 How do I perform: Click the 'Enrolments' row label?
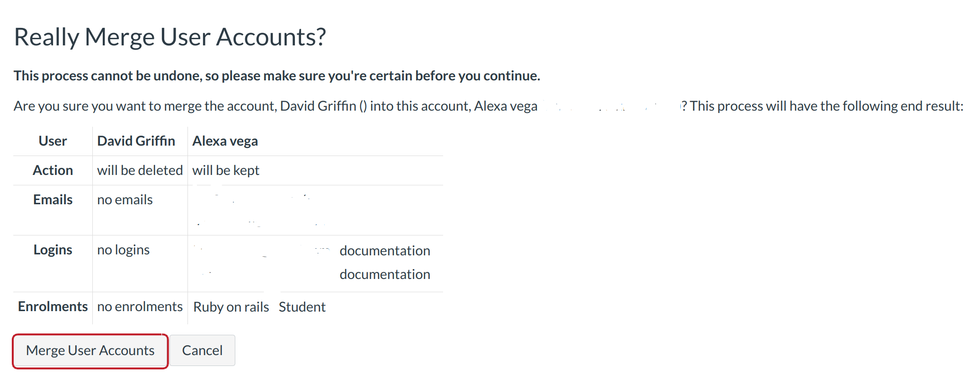click(53, 306)
